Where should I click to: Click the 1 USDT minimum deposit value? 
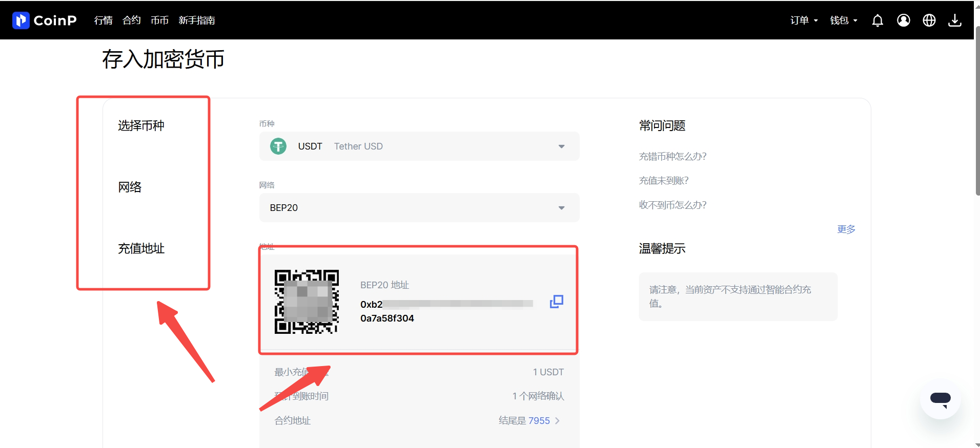(x=548, y=372)
